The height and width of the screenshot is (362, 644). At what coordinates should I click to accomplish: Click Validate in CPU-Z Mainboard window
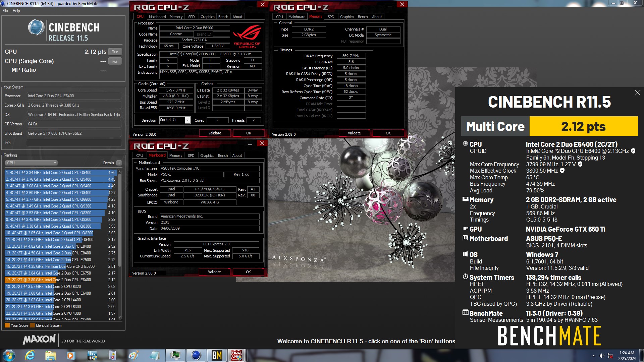214,272
